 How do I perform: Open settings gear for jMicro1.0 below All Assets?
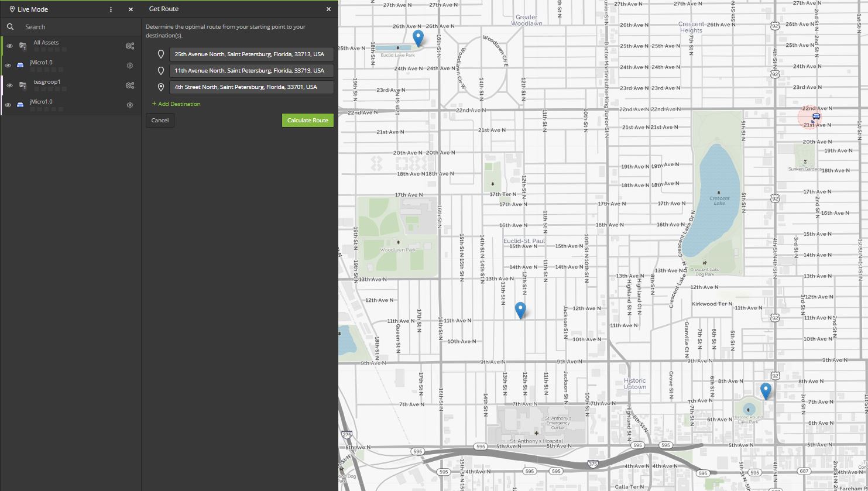coord(130,66)
